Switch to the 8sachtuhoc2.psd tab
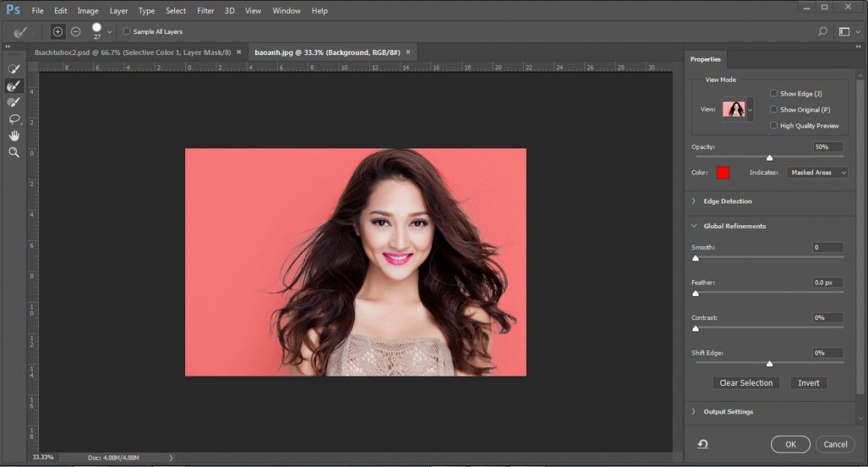 tap(132, 52)
